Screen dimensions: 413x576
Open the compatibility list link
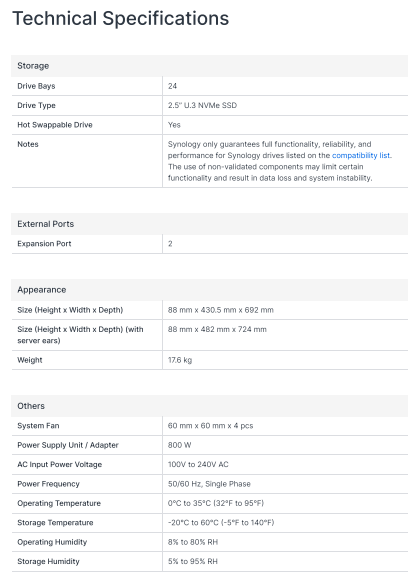[x=361, y=155]
